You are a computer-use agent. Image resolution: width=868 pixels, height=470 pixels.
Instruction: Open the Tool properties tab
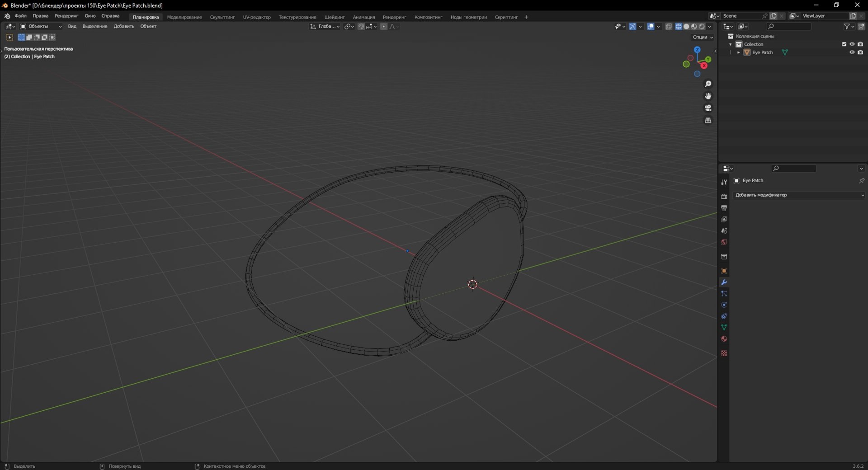(724, 182)
